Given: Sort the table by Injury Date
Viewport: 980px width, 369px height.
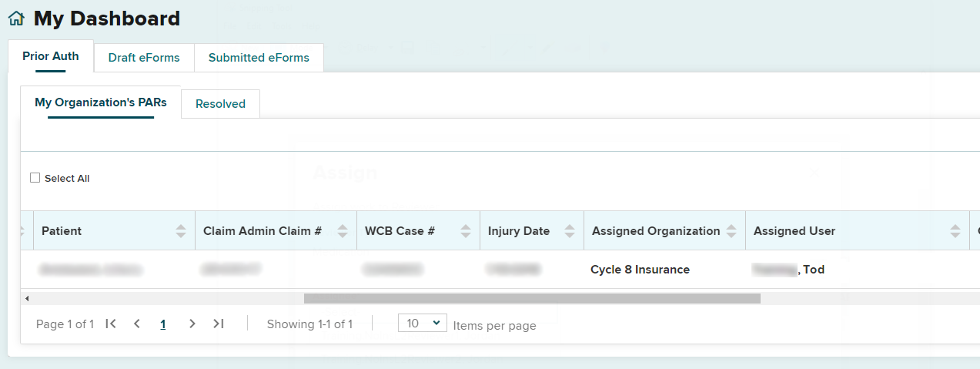Looking at the screenshot, I should click(570, 231).
